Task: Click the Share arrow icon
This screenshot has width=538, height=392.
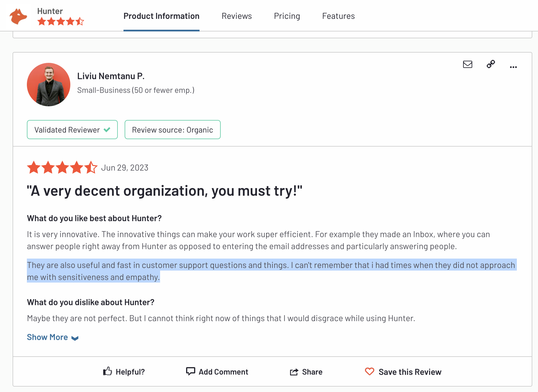Action: click(294, 372)
